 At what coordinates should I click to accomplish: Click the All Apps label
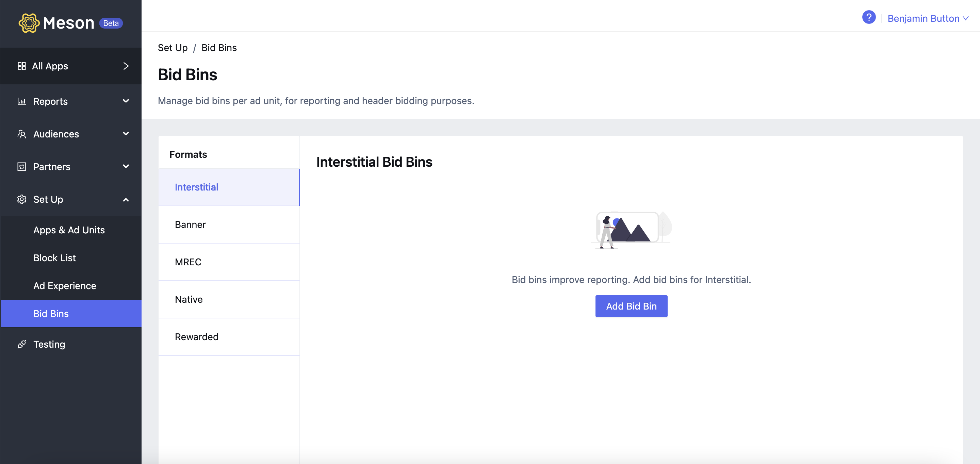[x=50, y=66]
